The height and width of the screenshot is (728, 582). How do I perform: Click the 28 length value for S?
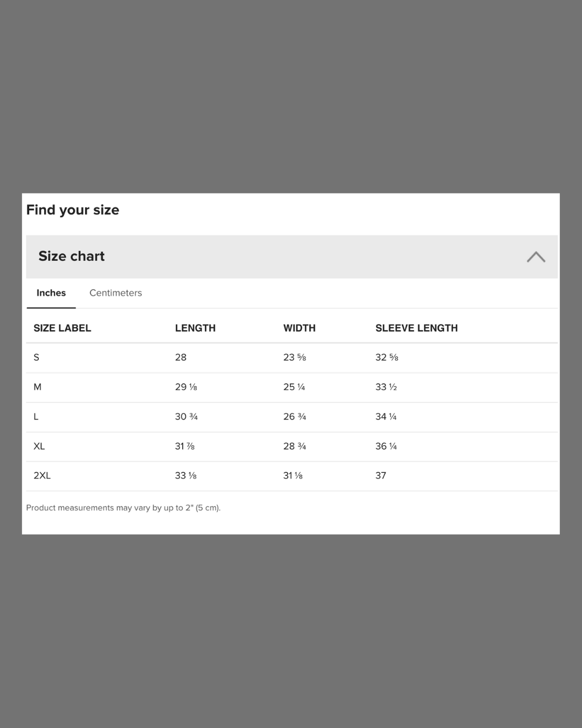click(x=181, y=358)
